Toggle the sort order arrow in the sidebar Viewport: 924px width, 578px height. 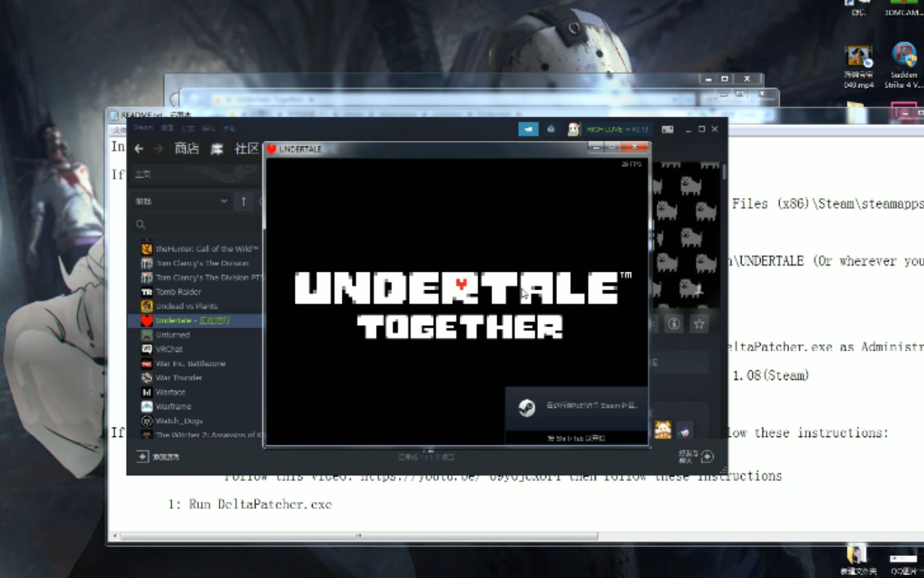[244, 202]
